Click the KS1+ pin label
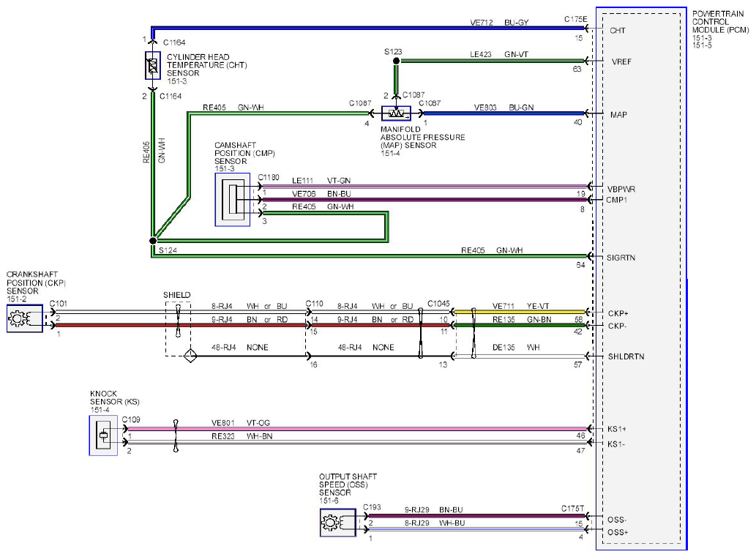Screen dimensions: 756x557 click(617, 429)
